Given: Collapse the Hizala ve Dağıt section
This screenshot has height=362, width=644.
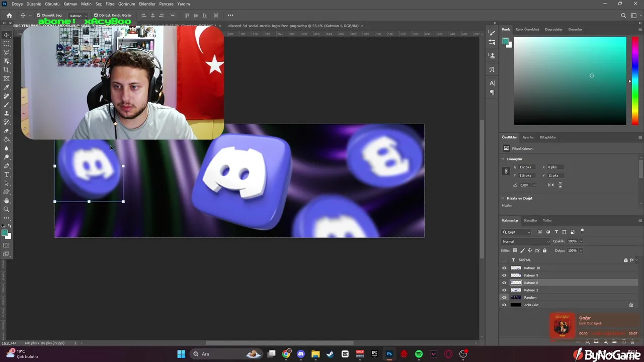Looking at the screenshot, I should (x=503, y=198).
